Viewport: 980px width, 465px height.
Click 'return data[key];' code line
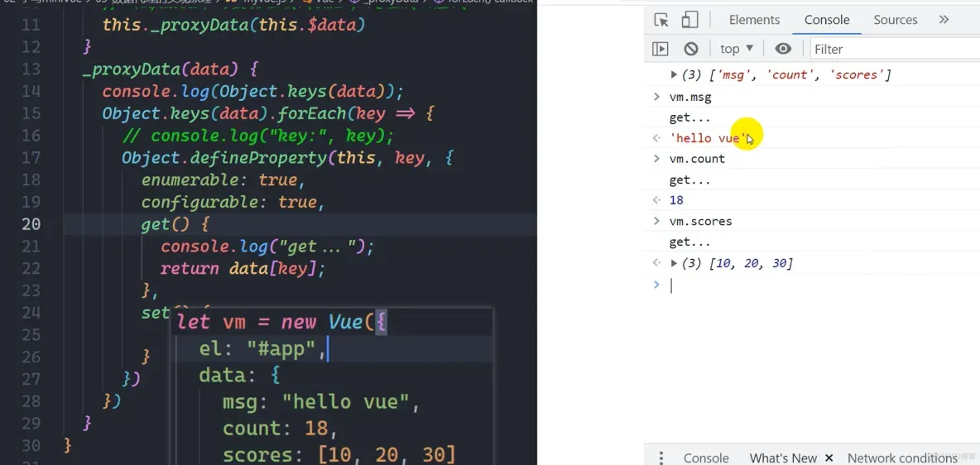[x=243, y=269]
